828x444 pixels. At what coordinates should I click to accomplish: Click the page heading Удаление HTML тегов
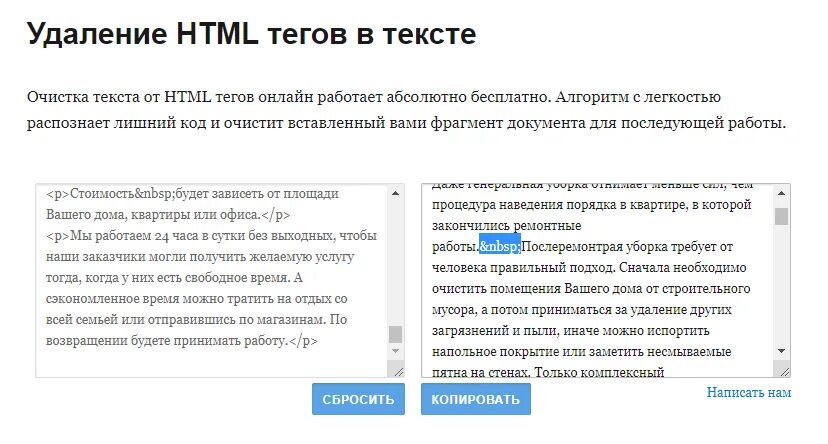[251, 33]
